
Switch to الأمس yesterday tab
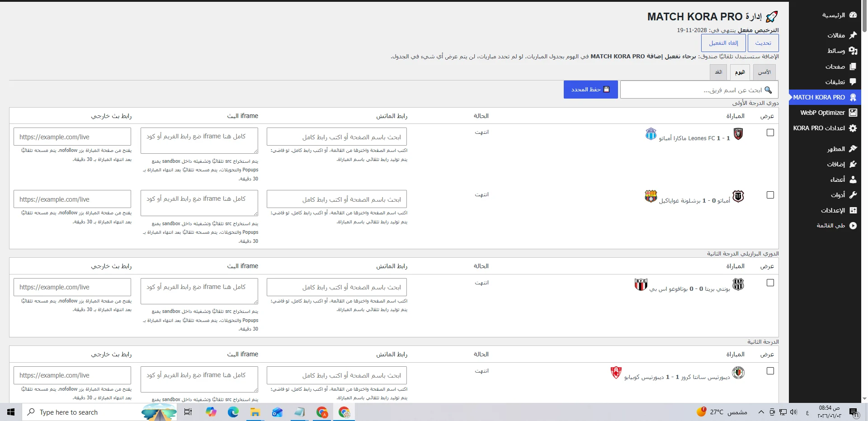(764, 72)
